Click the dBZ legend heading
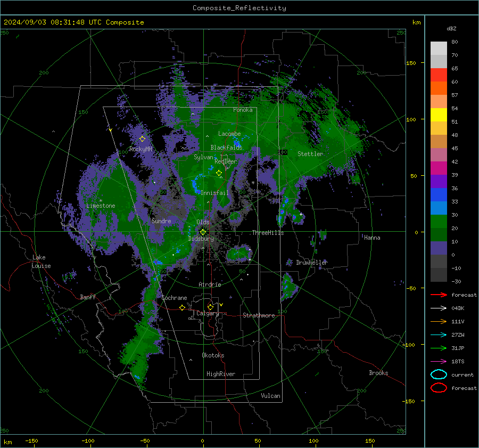Image resolution: width=479 pixels, height=448 pixels. click(451, 28)
